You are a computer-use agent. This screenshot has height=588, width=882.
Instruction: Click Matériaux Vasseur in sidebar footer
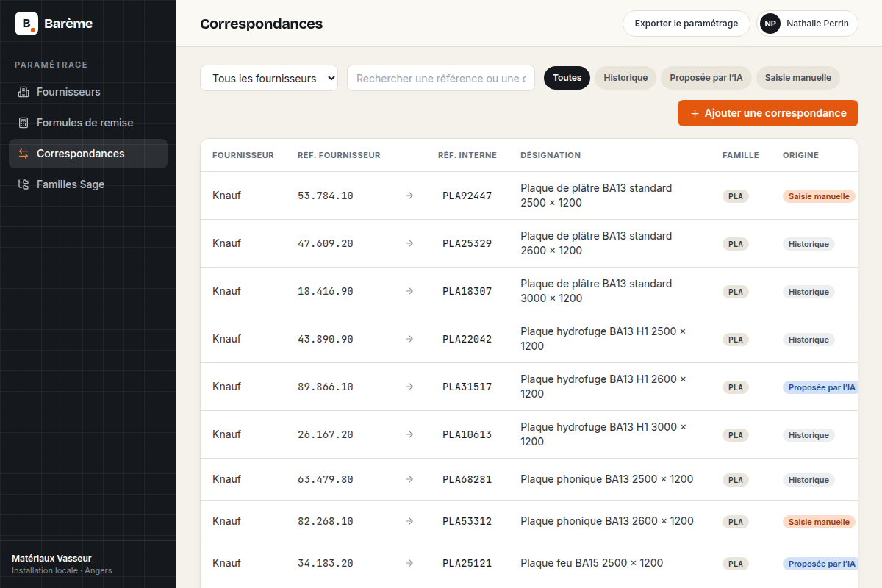tap(51, 559)
